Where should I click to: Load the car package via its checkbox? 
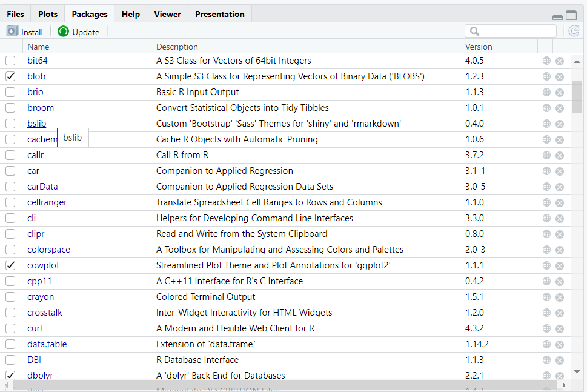(10, 171)
